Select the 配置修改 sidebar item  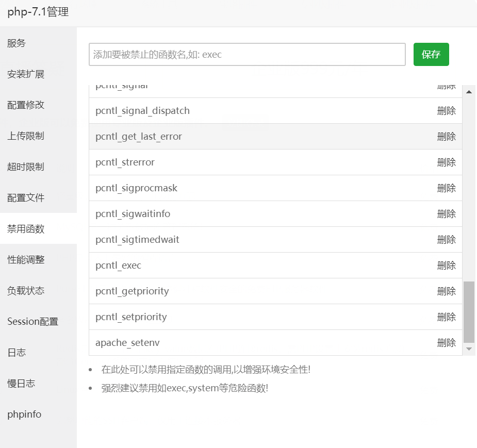25,105
